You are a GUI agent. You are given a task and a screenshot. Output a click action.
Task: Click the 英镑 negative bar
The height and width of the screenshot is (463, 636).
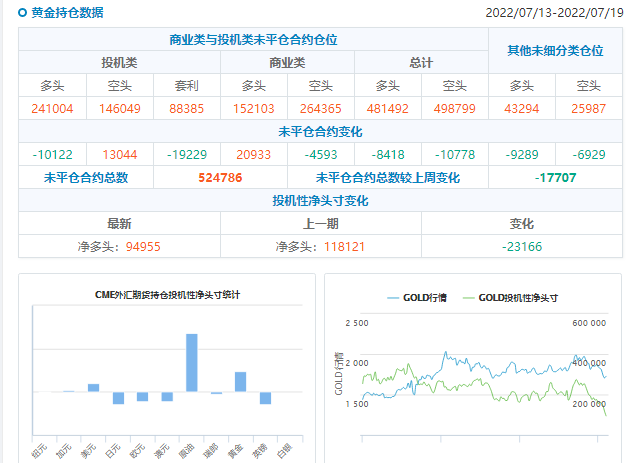(x=265, y=397)
